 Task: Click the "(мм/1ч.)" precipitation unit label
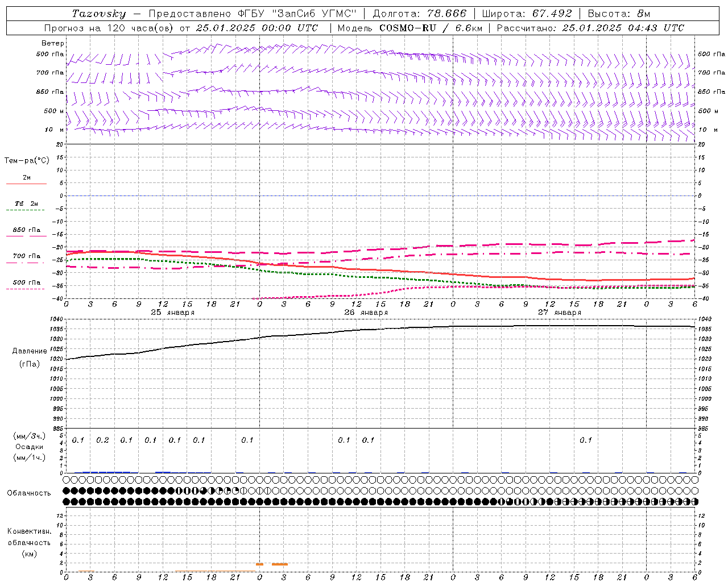point(30,458)
